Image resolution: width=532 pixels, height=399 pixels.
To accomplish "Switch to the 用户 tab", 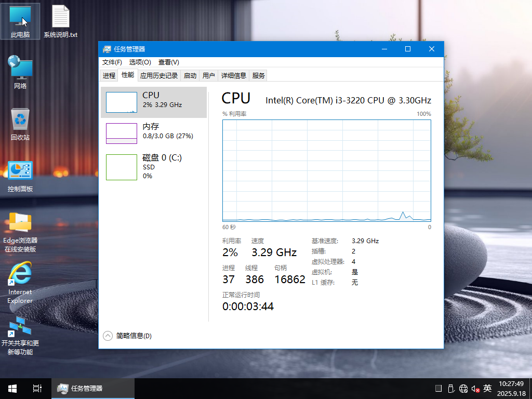I will point(209,76).
